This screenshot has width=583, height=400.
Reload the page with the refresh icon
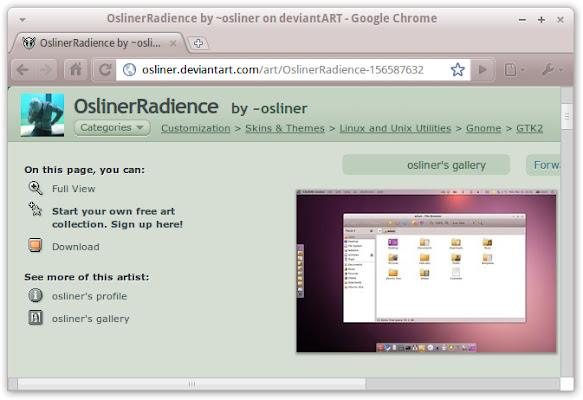[x=104, y=70]
